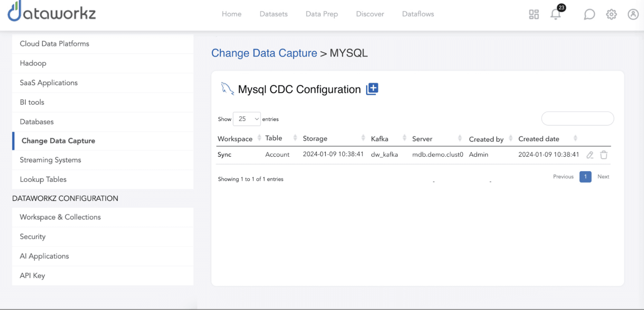Image resolution: width=644 pixels, height=310 pixels.
Task: Sort table by Created date column
Action: point(539,139)
